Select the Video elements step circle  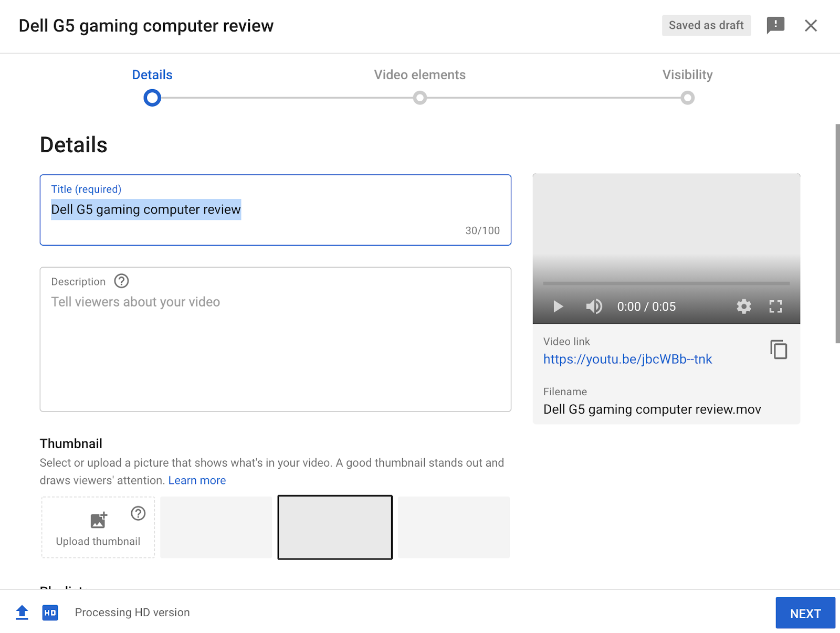click(420, 98)
